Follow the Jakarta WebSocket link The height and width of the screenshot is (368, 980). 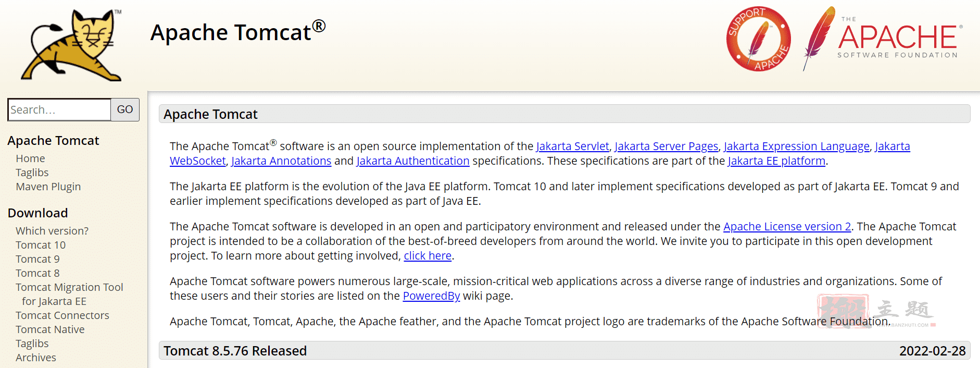pyautogui.click(x=198, y=161)
